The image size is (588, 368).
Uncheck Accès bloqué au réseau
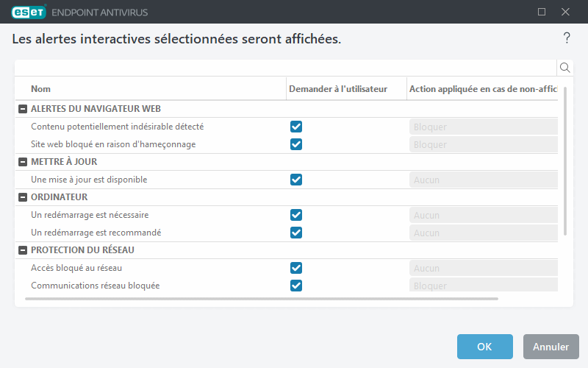[296, 268]
